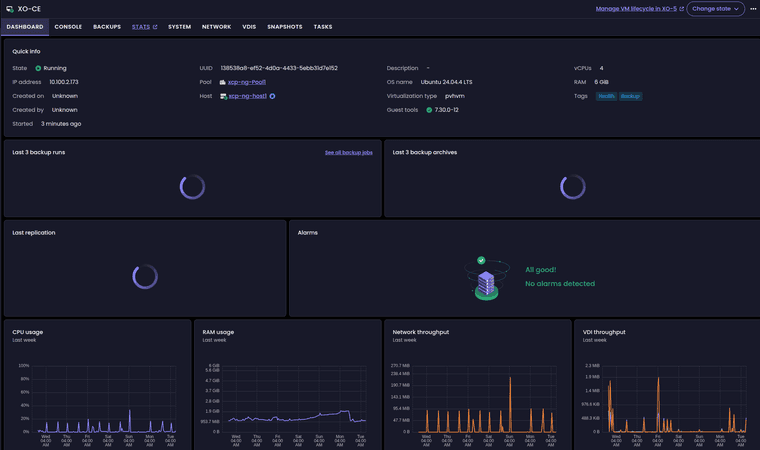Click the VM icon beside XO-CE title
The width and height of the screenshot is (760, 450).
[9, 8]
